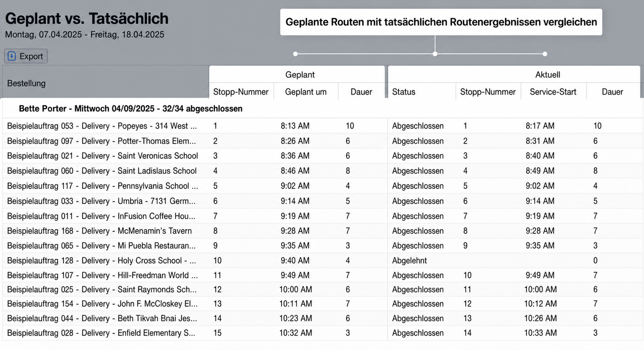Screen dimensions: 644x350
Task: Click Dauer header under Geplant
Action: (x=361, y=92)
